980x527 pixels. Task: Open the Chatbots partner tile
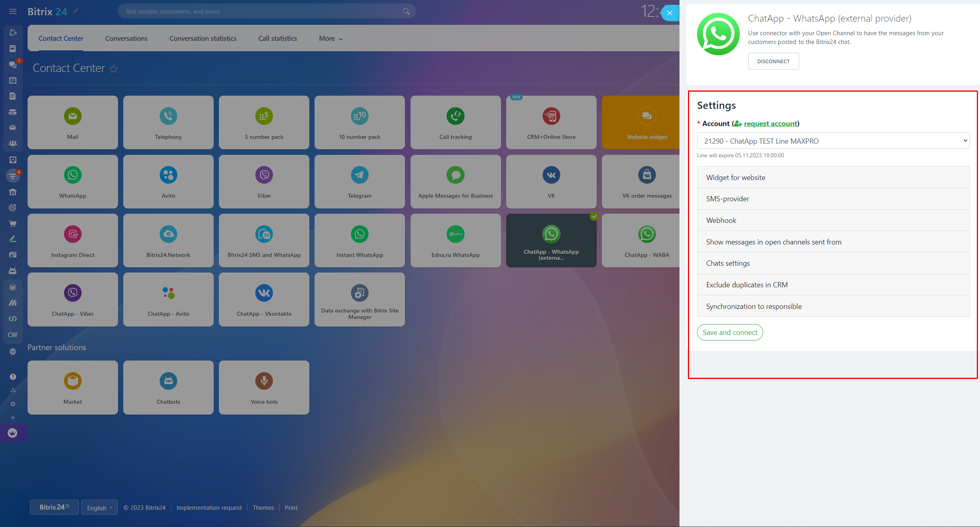pos(168,387)
